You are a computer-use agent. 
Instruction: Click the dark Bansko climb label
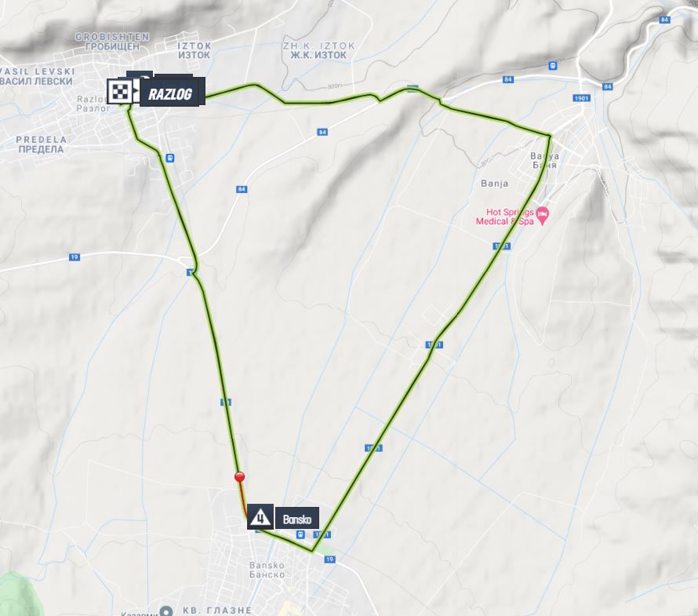pos(297,518)
